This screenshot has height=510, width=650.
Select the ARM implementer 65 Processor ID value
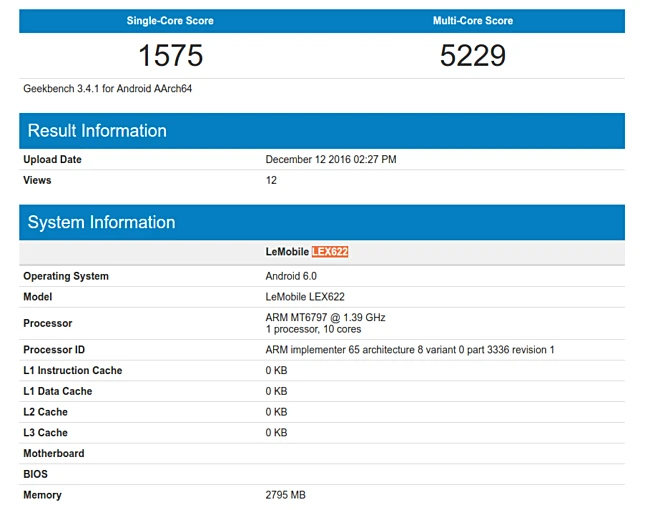409,350
